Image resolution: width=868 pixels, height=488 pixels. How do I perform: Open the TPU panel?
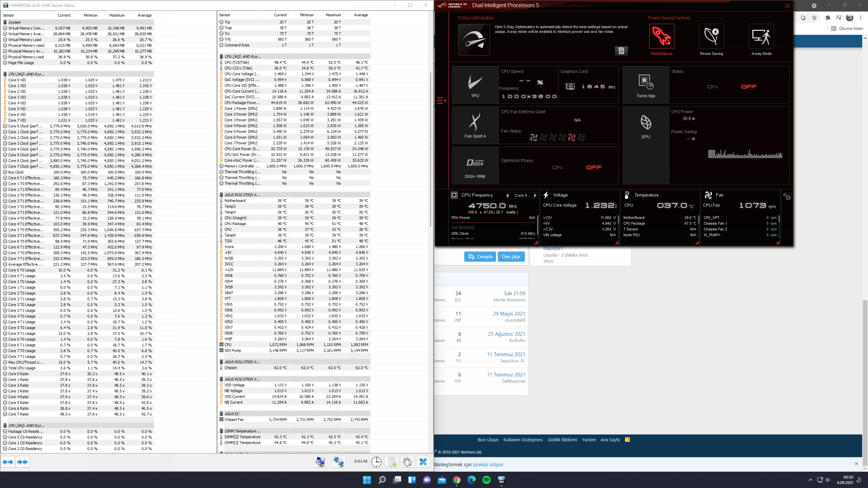475,85
